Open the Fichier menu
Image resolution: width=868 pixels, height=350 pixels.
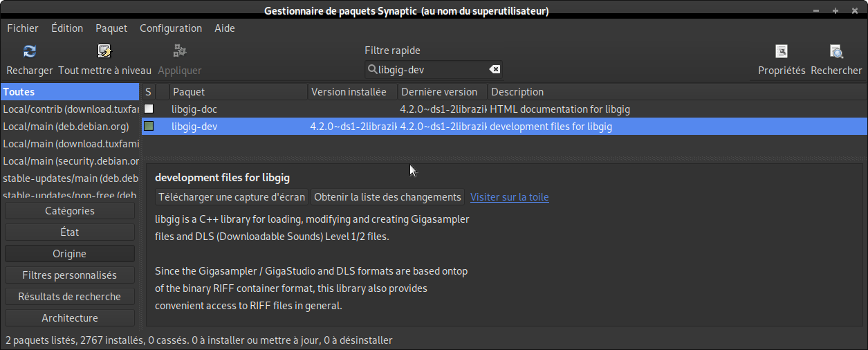[x=23, y=28]
